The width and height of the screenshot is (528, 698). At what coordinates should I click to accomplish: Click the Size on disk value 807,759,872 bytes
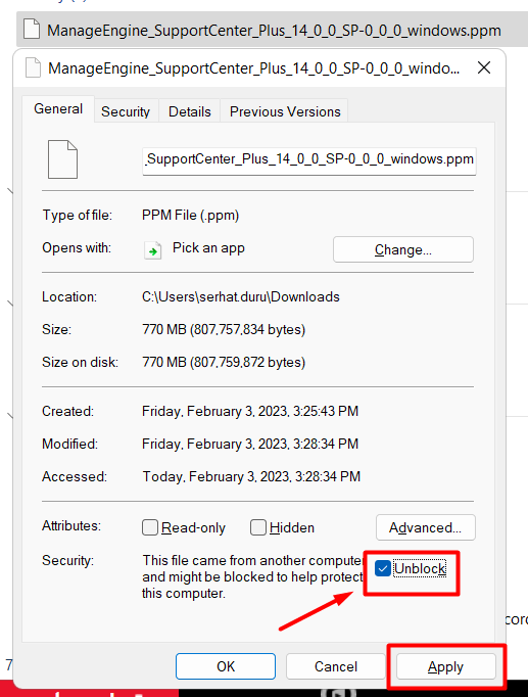pos(224,362)
